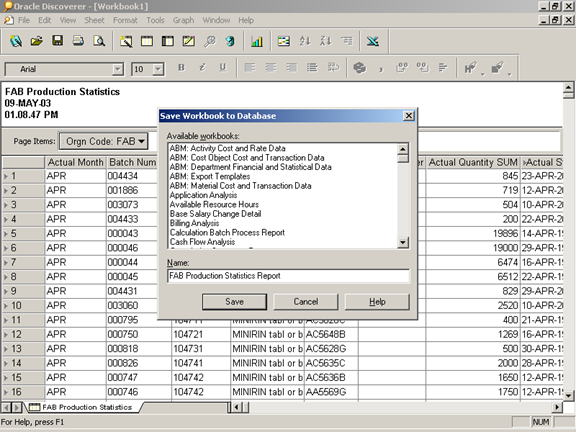
Task: Click the Cancel button in dialog
Action: pos(306,302)
